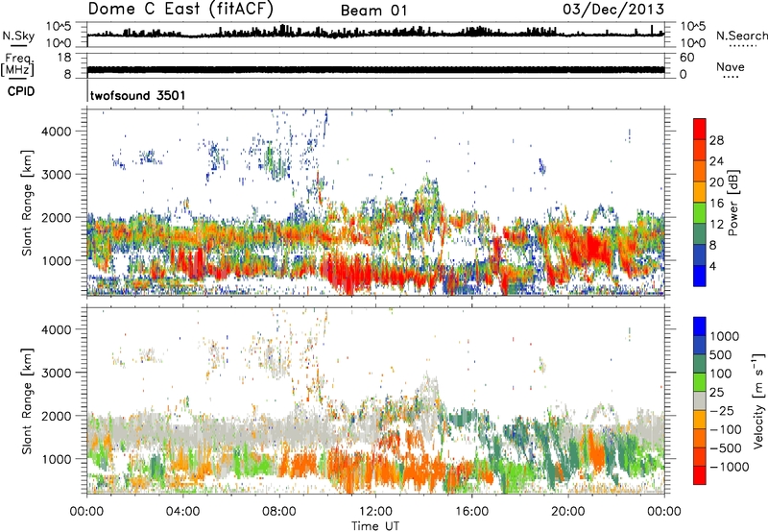Viewport: 768px width, 532px height.
Task: Click the '16:00' time tick
Action: pos(471,512)
